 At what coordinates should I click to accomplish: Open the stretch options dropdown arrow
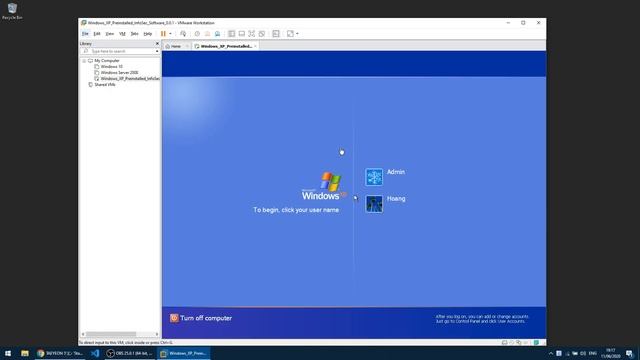coord(297,34)
